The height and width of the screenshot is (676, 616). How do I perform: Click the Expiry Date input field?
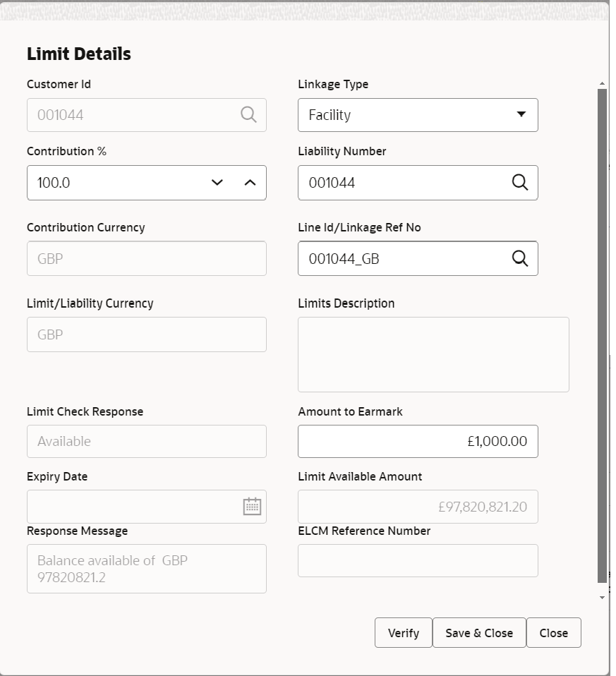tap(133, 506)
